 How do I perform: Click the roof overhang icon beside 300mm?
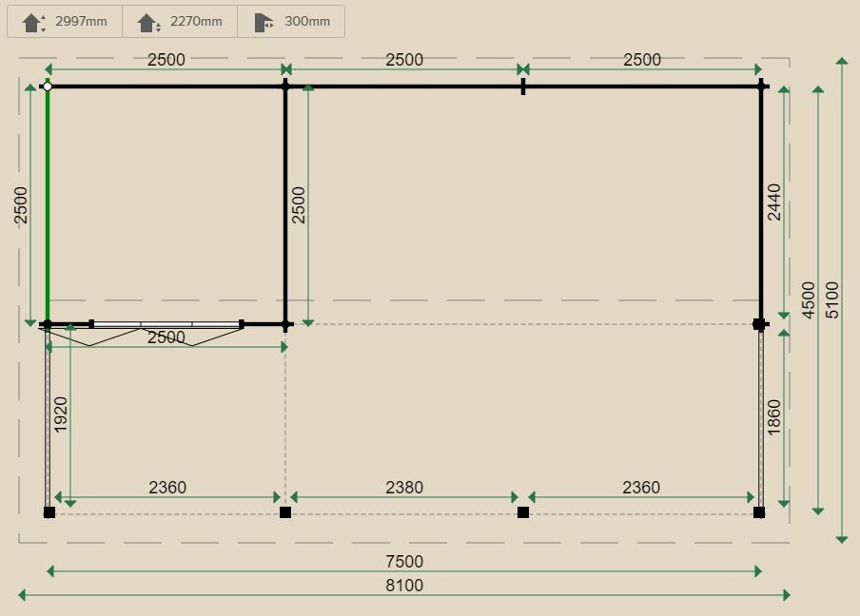point(264,22)
